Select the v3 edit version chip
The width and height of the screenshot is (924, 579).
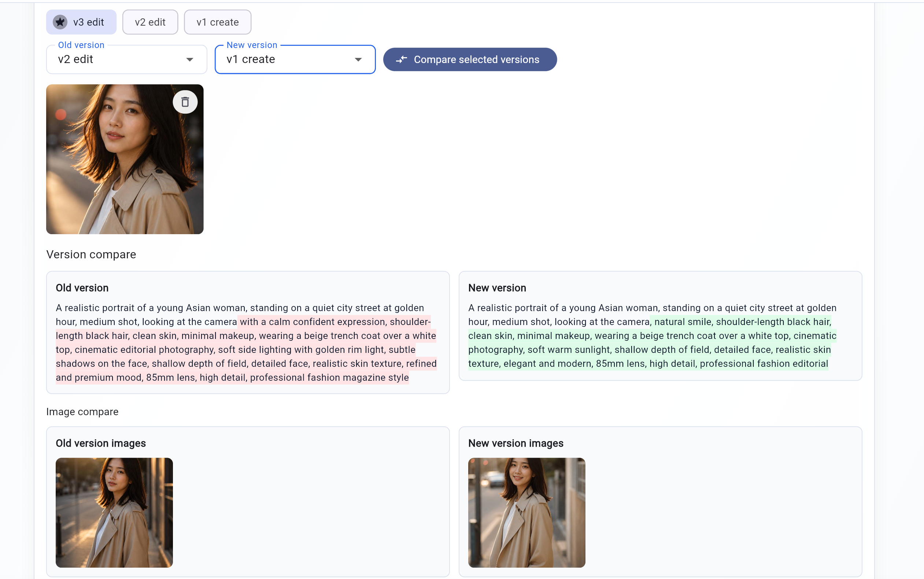(x=81, y=22)
